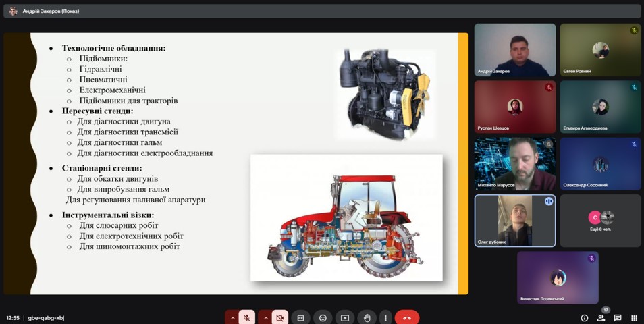Click text 'Для шиномонтажних робіт'
Screen dimensions: 644x324
130,247
